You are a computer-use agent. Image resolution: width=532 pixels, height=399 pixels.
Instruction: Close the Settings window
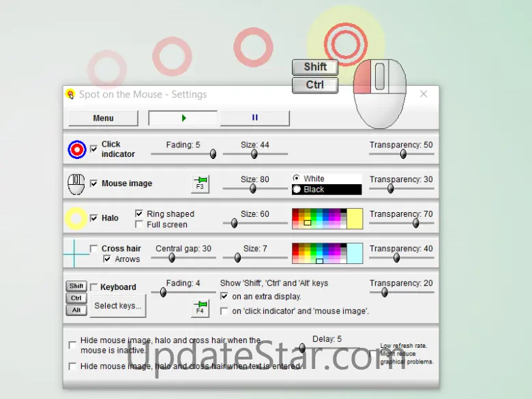pyautogui.click(x=424, y=94)
